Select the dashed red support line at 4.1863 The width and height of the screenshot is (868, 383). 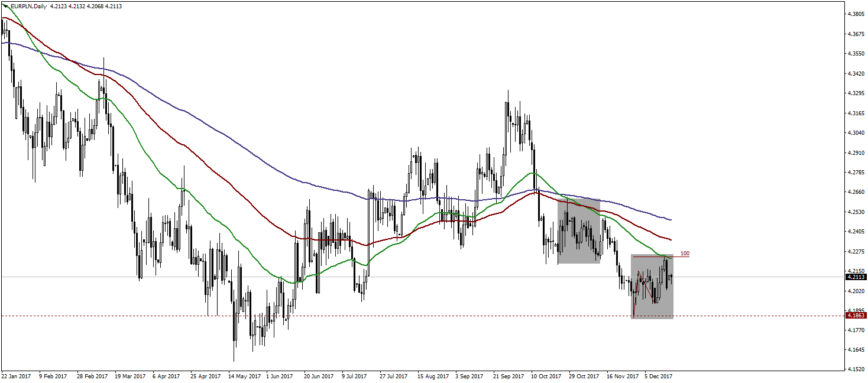422,316
